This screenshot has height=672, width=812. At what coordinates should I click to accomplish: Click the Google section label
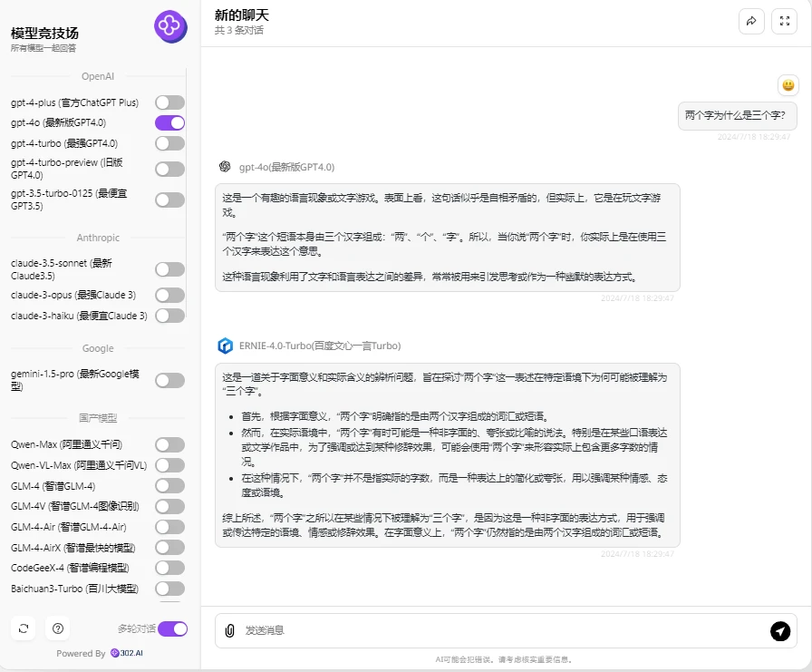tap(98, 348)
